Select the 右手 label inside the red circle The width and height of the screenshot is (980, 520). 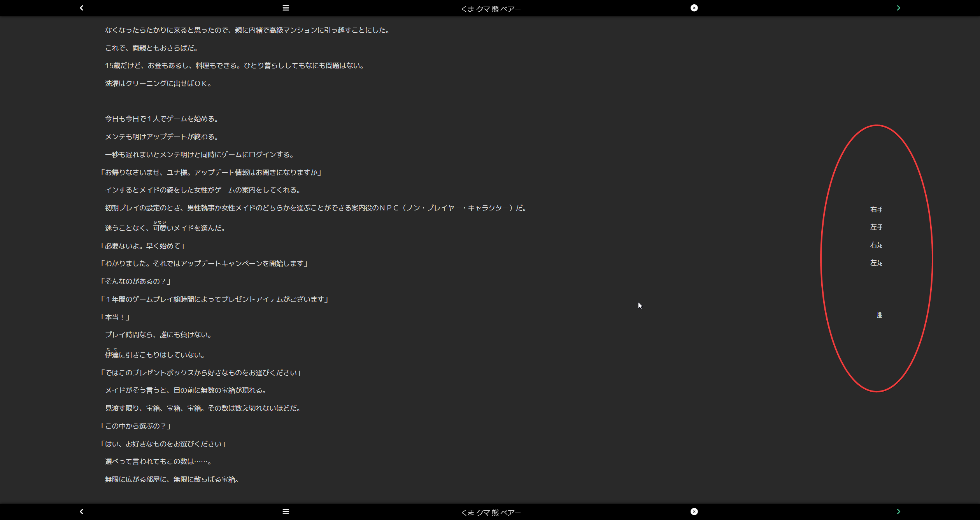[x=877, y=209]
